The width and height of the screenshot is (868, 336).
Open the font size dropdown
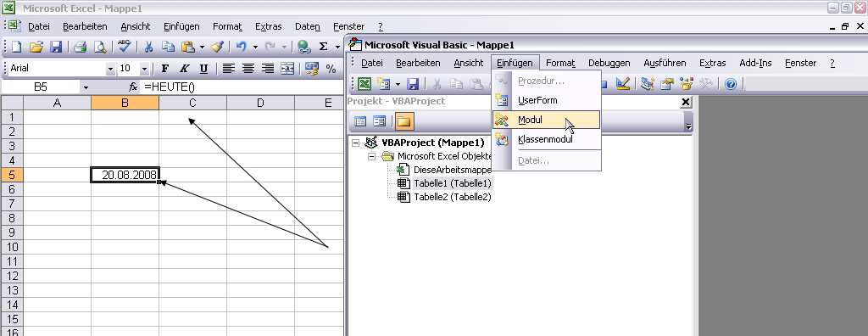[x=144, y=69]
